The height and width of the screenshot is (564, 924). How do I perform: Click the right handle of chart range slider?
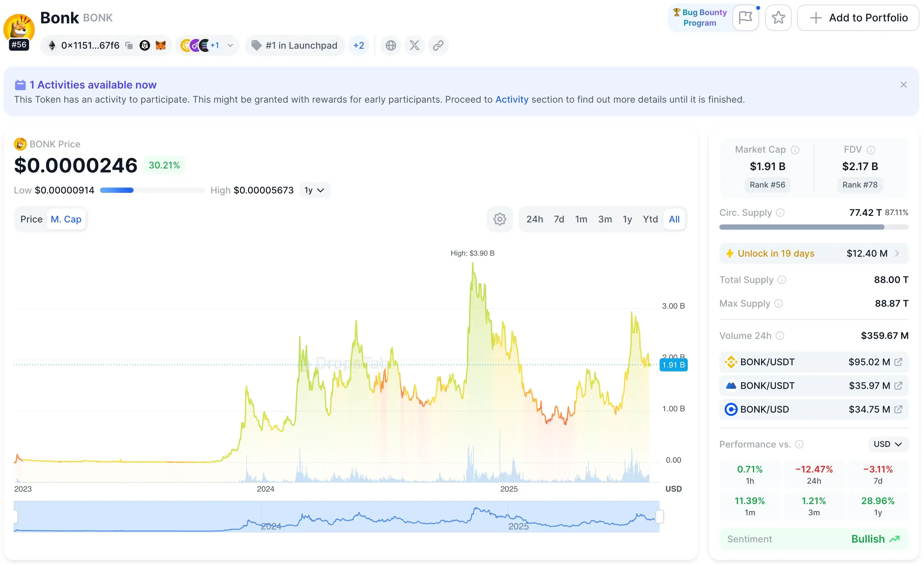point(659,516)
